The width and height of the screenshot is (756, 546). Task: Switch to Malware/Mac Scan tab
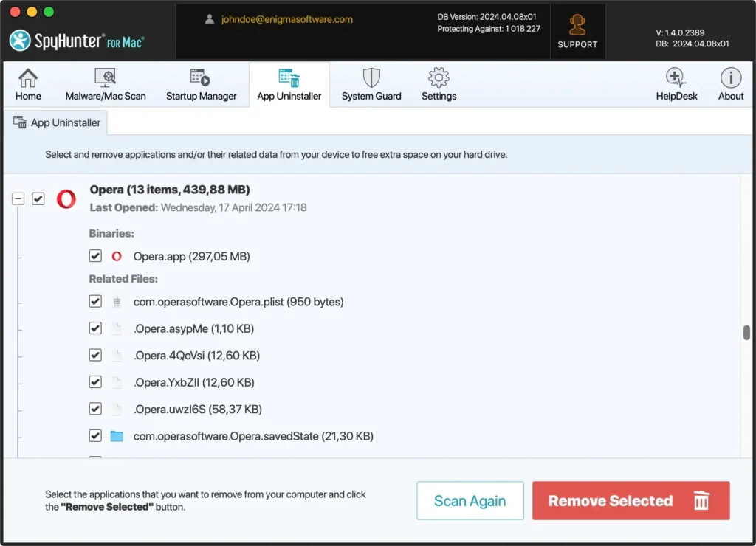(105, 84)
